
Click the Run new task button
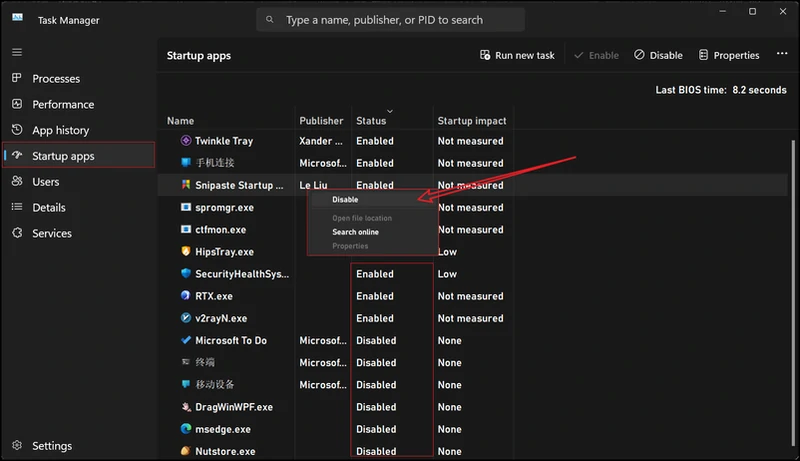coord(517,56)
